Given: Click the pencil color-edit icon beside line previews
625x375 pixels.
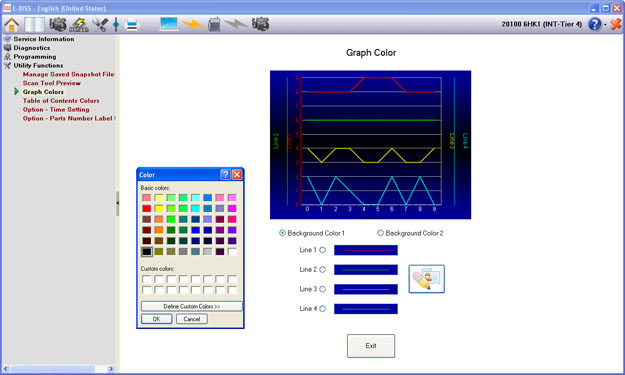Looking at the screenshot, I should point(426,279).
